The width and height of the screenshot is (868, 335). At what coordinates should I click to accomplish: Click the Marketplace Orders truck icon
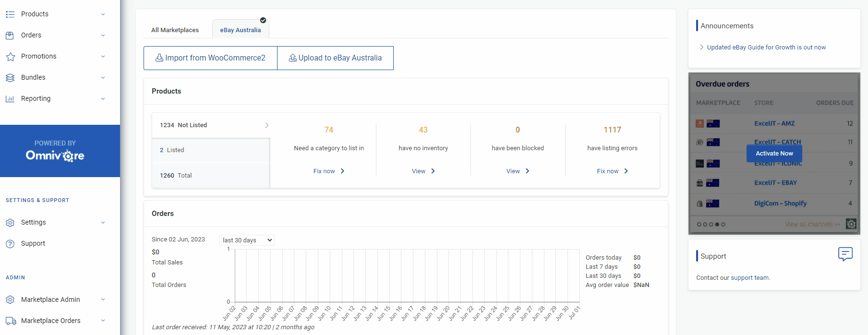11,321
